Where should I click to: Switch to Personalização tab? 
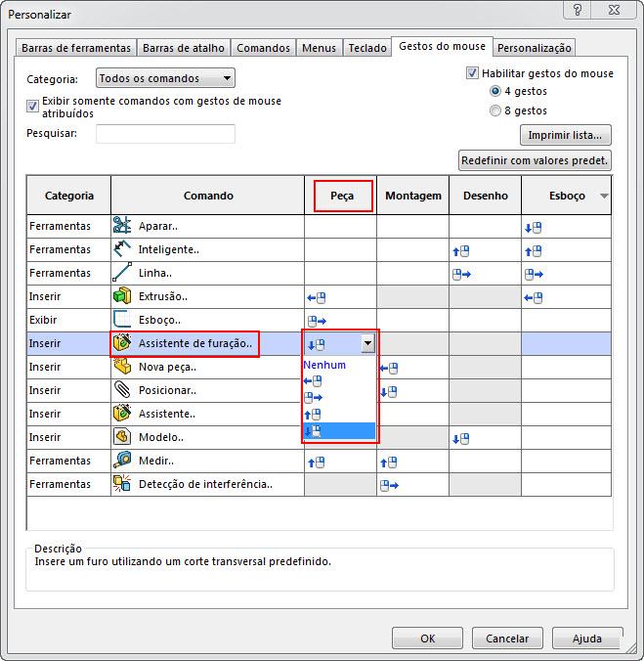click(535, 48)
